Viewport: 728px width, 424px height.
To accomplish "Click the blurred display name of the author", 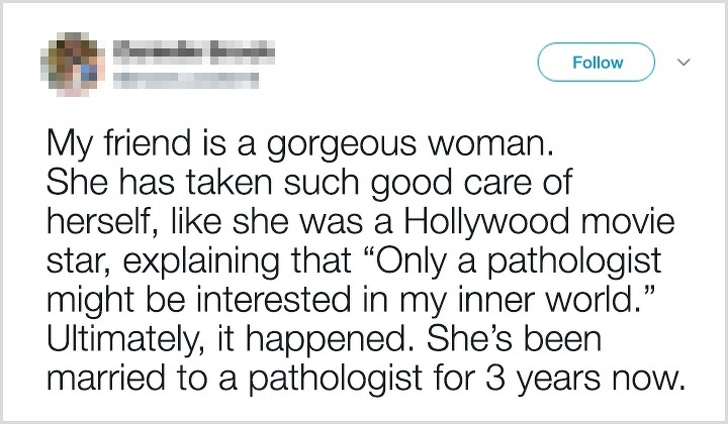I will tap(194, 52).
